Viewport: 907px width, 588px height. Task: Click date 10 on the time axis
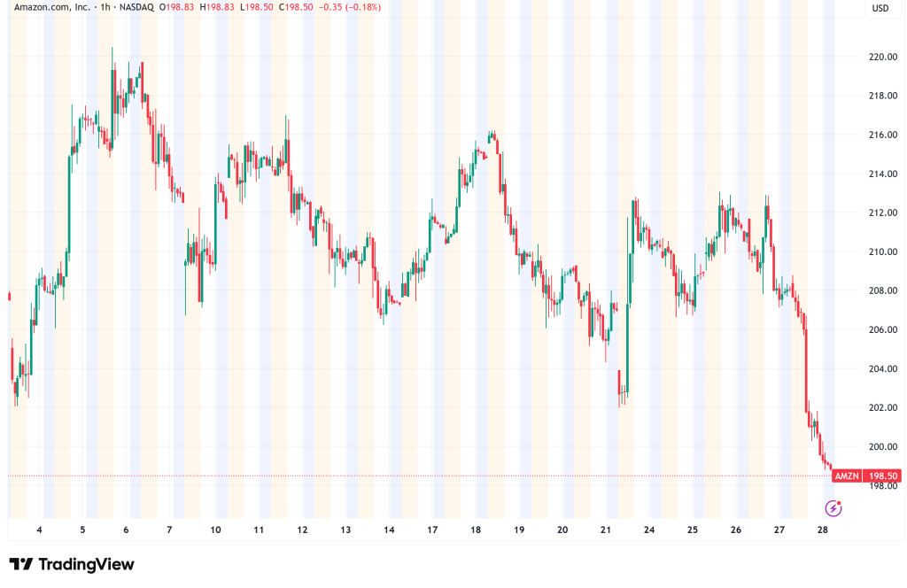coord(215,530)
